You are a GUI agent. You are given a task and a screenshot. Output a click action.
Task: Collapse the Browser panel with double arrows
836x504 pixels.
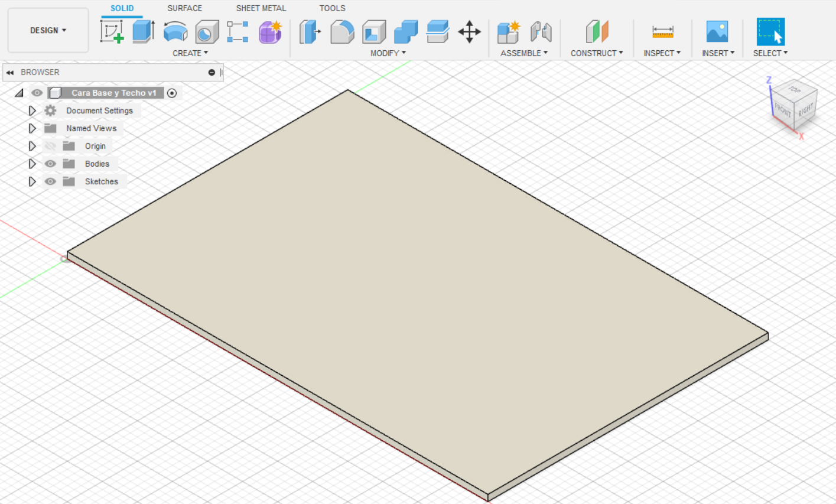[x=10, y=73]
